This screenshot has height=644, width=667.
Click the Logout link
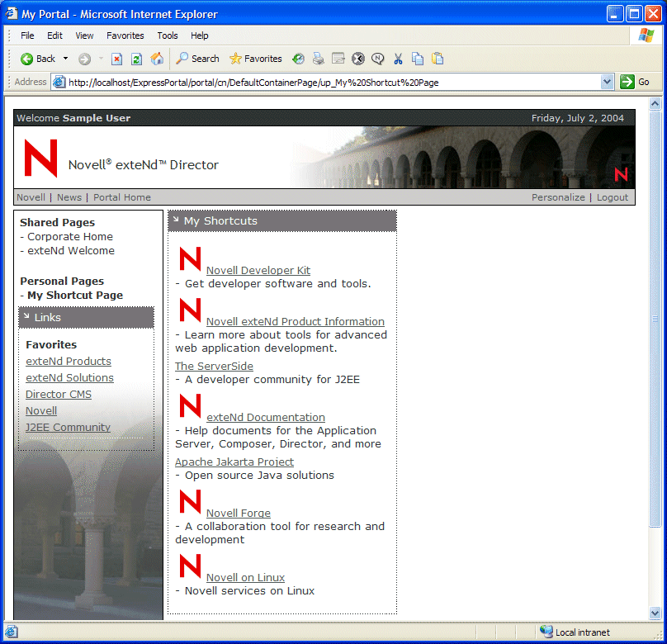click(613, 197)
